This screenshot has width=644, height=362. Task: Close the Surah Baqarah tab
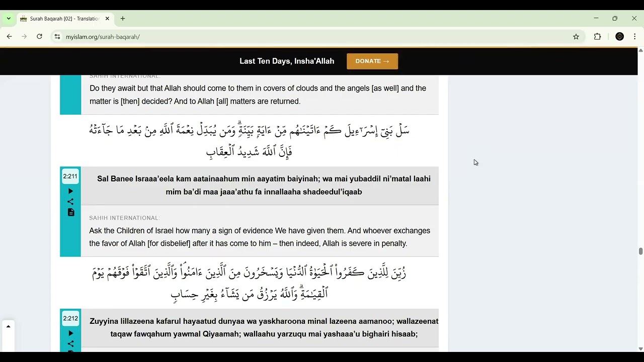[107, 19]
